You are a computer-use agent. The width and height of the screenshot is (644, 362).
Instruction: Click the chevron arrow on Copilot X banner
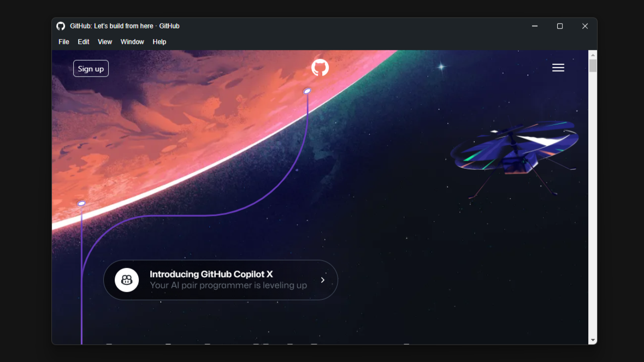pos(323,280)
